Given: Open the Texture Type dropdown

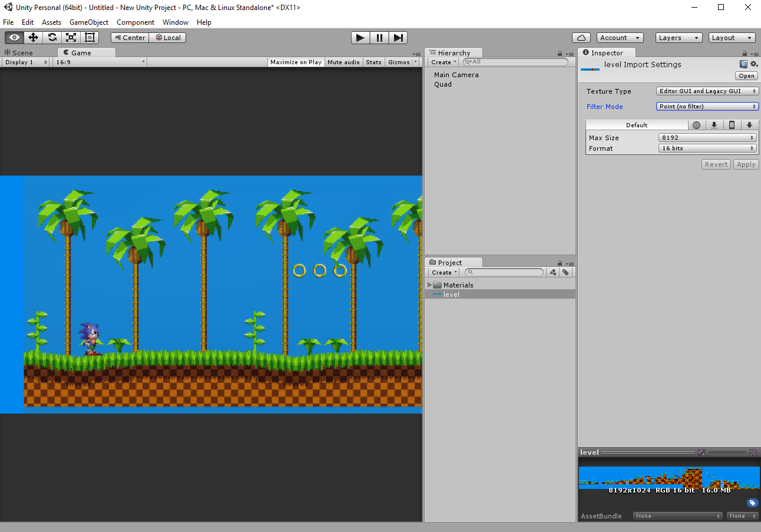Looking at the screenshot, I should pyautogui.click(x=707, y=91).
